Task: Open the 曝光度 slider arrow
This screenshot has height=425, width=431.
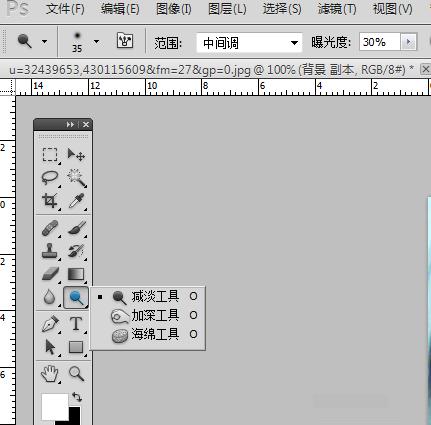Action: pyautogui.click(x=408, y=42)
